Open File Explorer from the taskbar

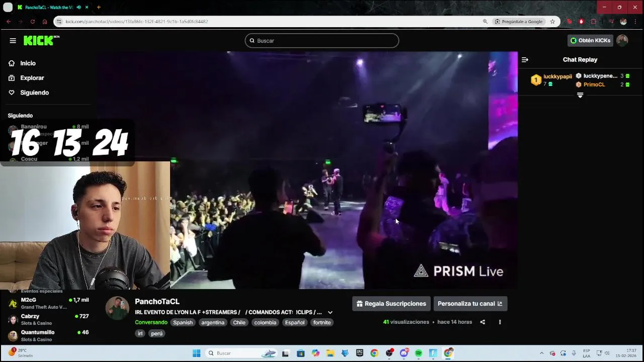(330, 353)
